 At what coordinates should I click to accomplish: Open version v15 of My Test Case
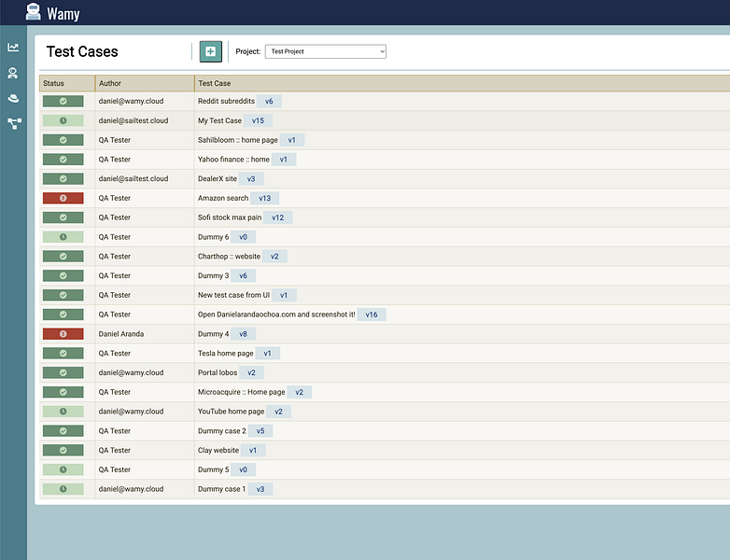coord(258,120)
